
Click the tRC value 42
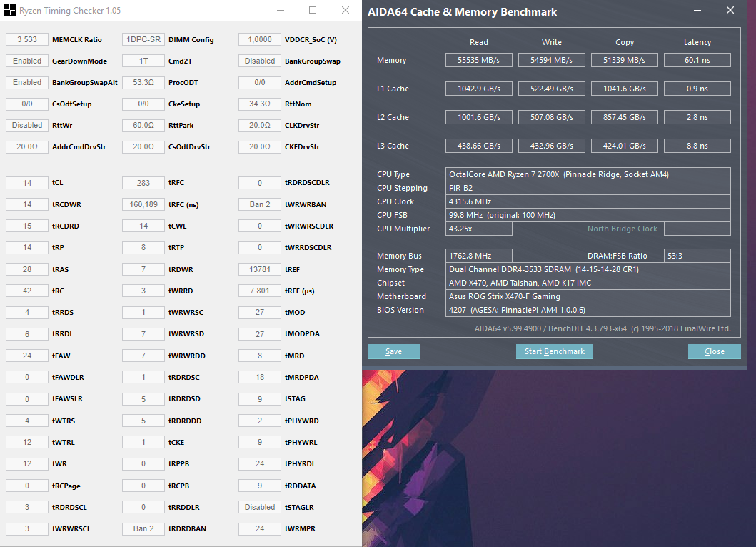[x=27, y=291]
